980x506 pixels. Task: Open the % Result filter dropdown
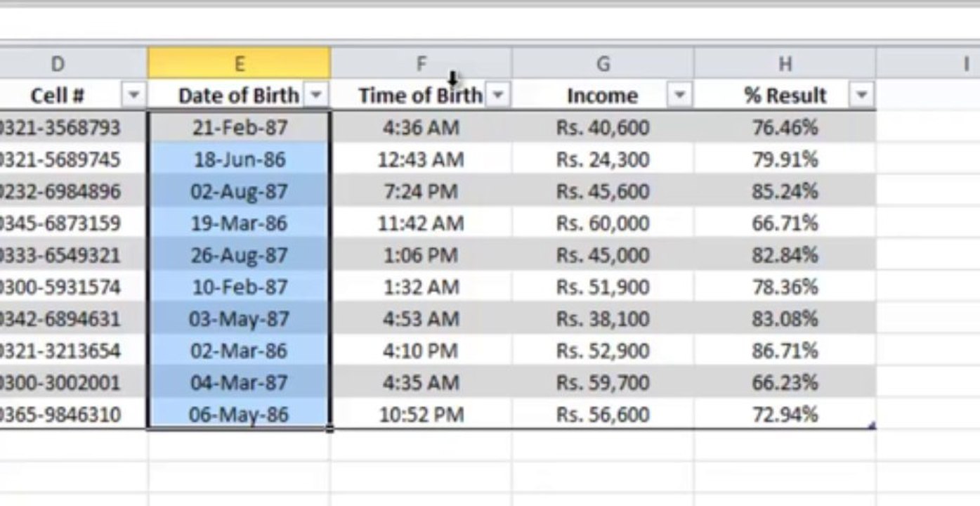pos(861,94)
